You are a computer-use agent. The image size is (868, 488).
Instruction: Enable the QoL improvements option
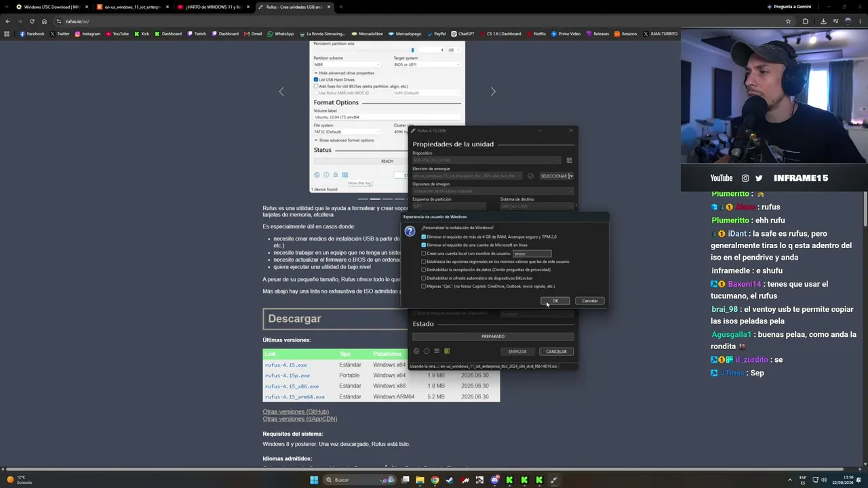(x=424, y=286)
